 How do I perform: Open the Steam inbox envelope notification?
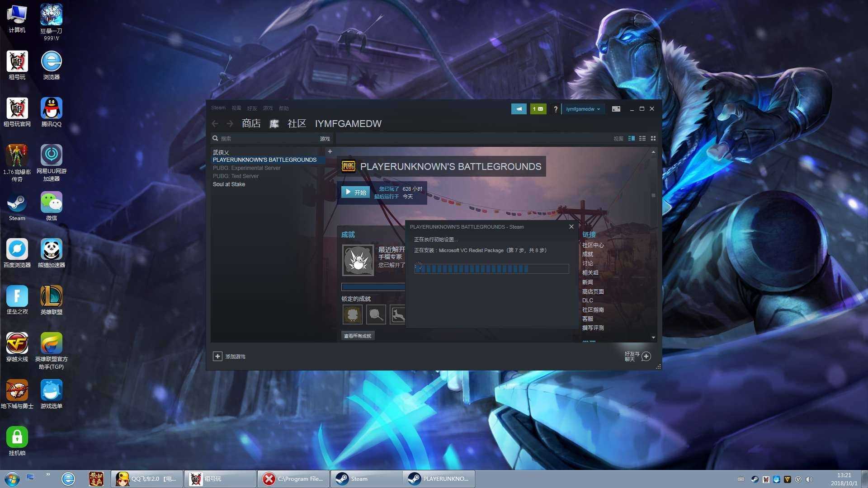tap(538, 109)
